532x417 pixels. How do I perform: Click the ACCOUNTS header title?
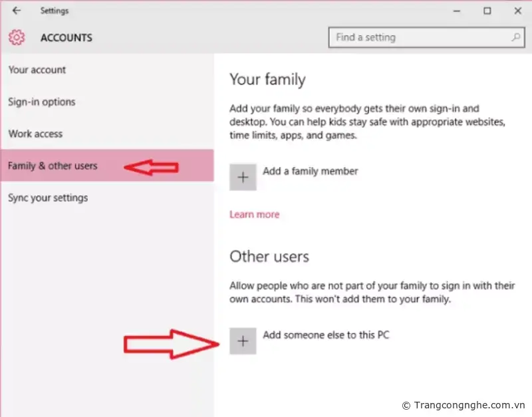point(66,38)
